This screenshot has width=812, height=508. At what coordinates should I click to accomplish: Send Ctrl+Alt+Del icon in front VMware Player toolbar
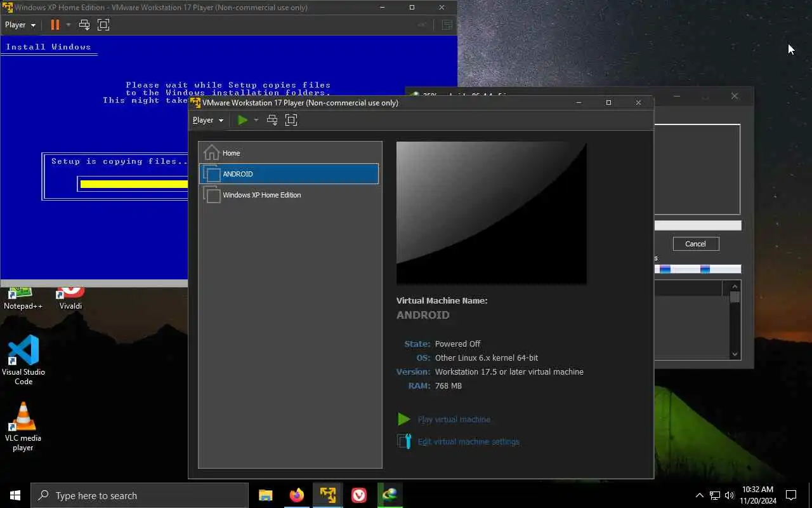point(272,120)
